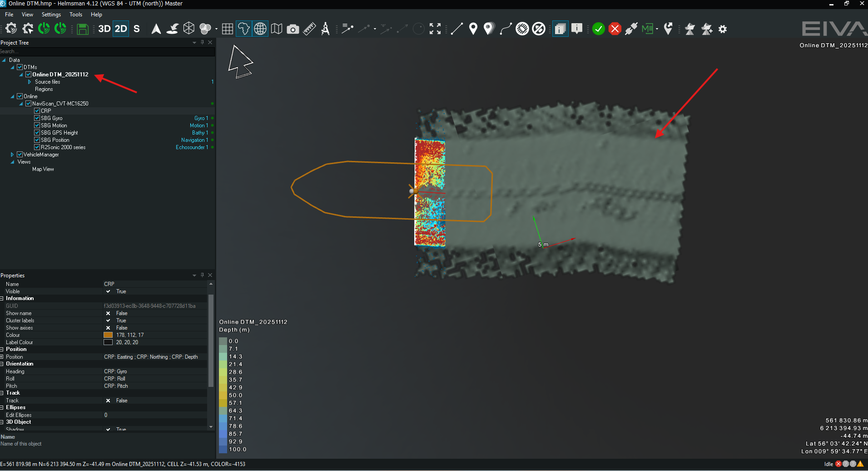Select Map View in the tree

[43, 169]
